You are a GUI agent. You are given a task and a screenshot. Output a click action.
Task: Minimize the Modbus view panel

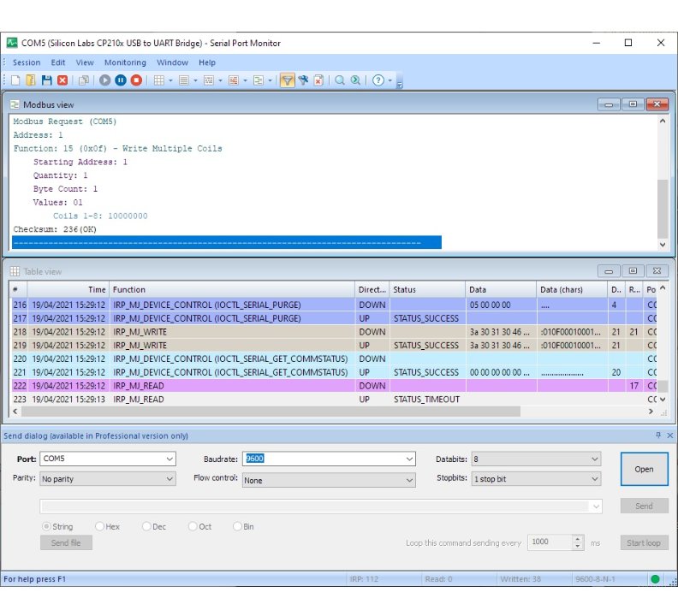coord(609,104)
